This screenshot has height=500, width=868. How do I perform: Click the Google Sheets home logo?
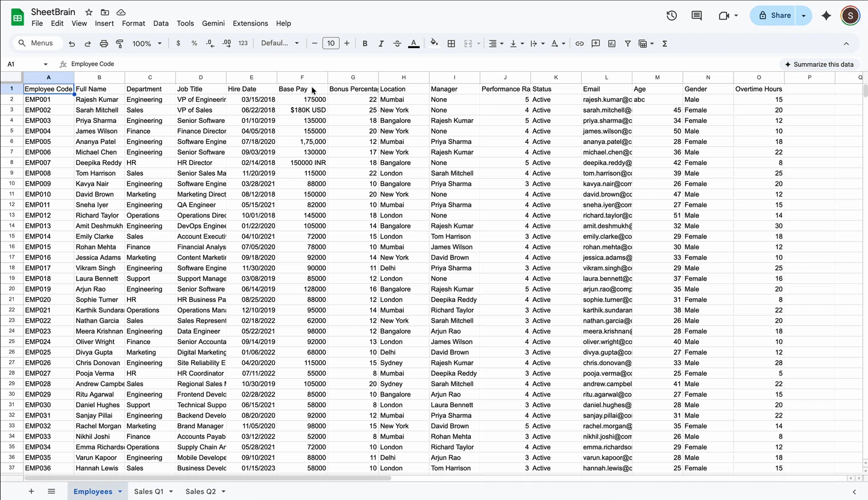[x=17, y=17]
